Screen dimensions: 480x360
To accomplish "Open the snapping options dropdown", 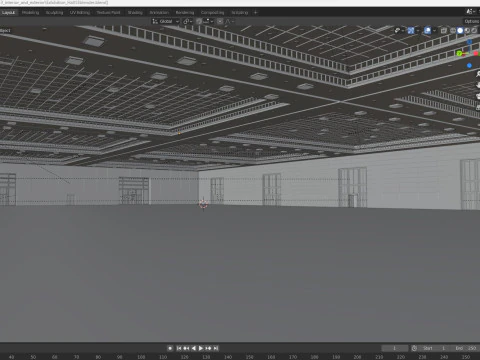I will [x=208, y=21].
